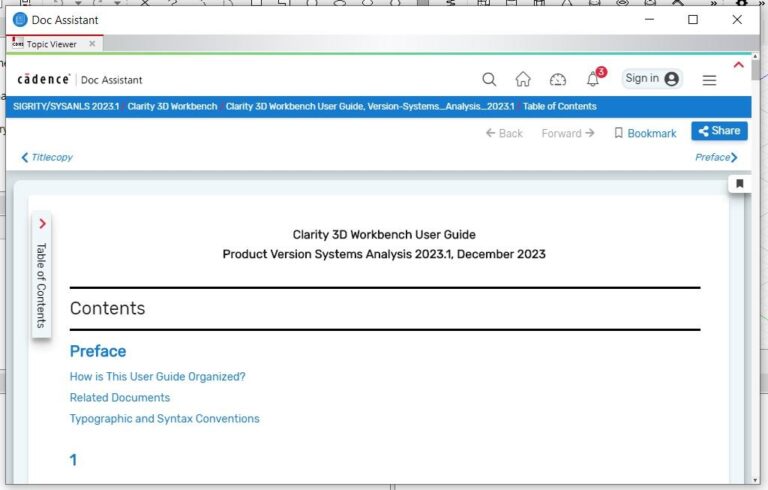Click the Contents heading text

coord(107,308)
